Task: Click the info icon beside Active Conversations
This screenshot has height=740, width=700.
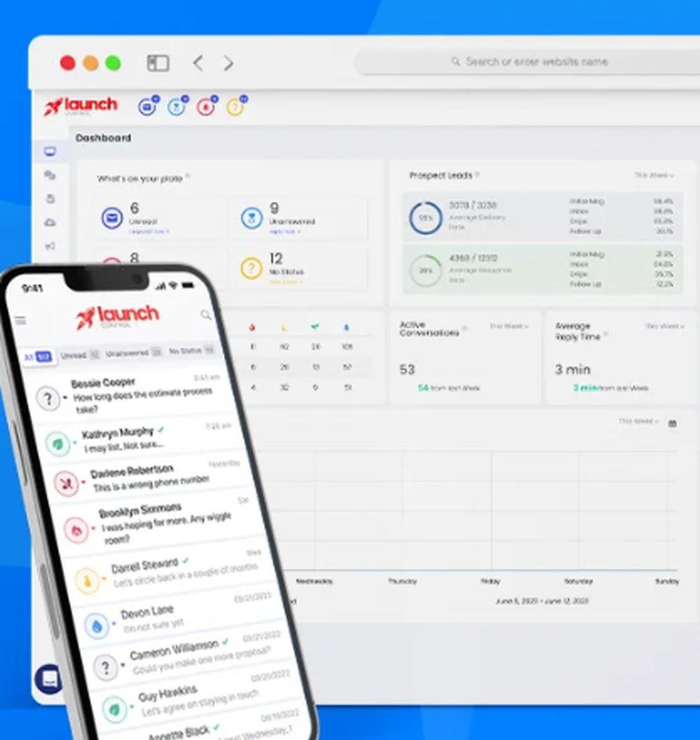Action: [465, 328]
